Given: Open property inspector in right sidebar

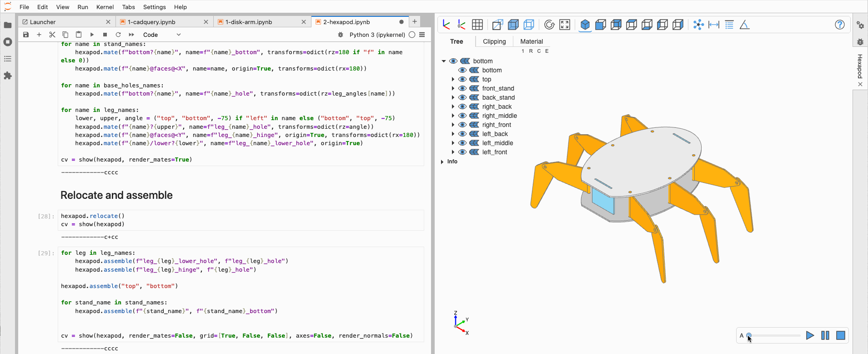Looking at the screenshot, I should click(x=860, y=25).
